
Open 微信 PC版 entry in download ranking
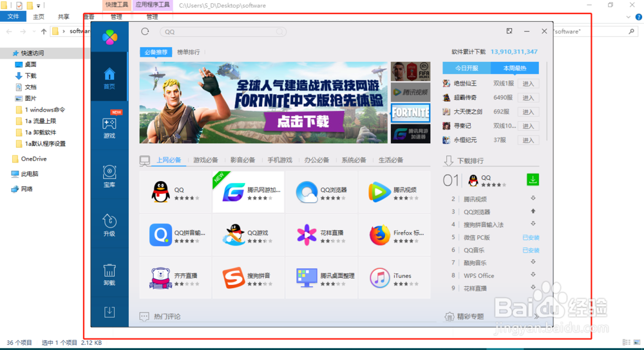(x=477, y=237)
